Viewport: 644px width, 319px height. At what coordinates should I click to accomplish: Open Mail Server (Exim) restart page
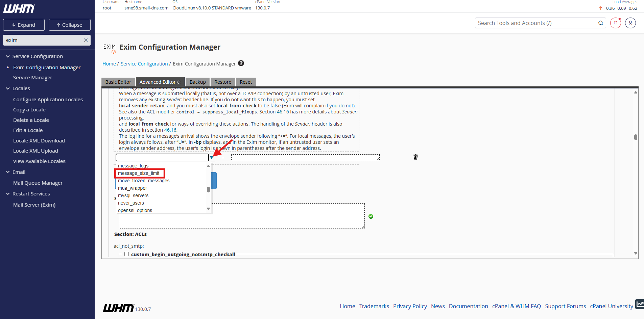tap(34, 205)
